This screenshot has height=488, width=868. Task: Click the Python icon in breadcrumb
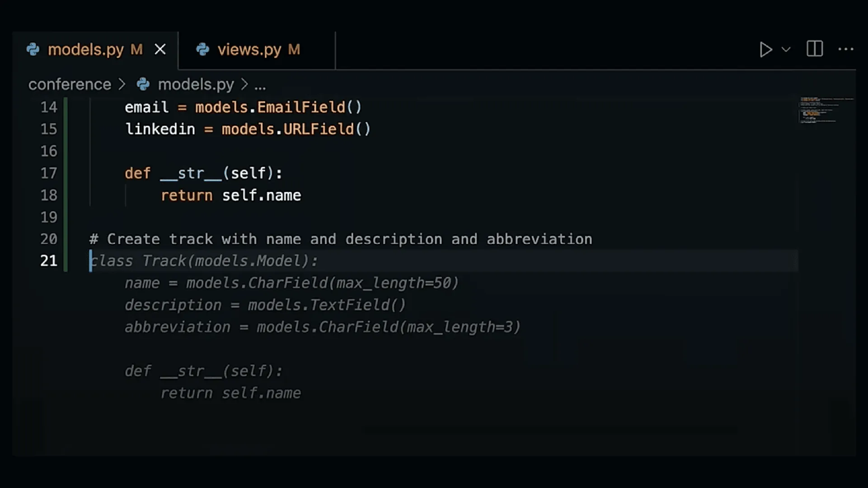(143, 84)
